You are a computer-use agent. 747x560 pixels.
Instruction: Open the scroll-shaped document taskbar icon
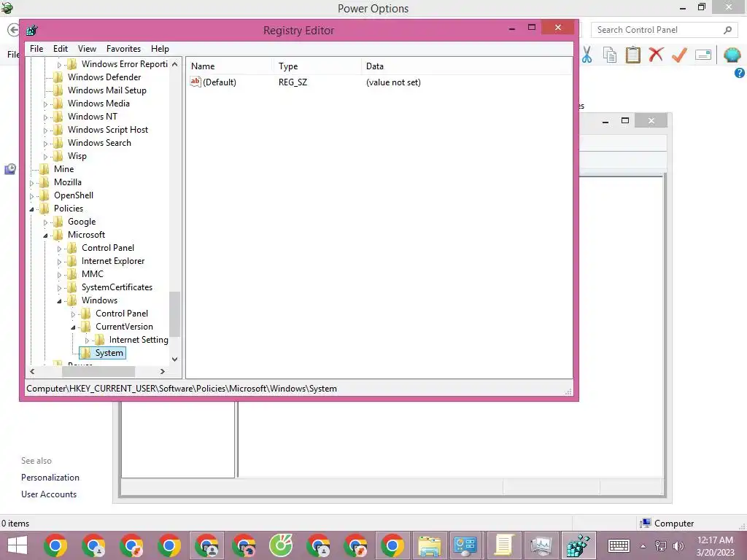[503, 545]
